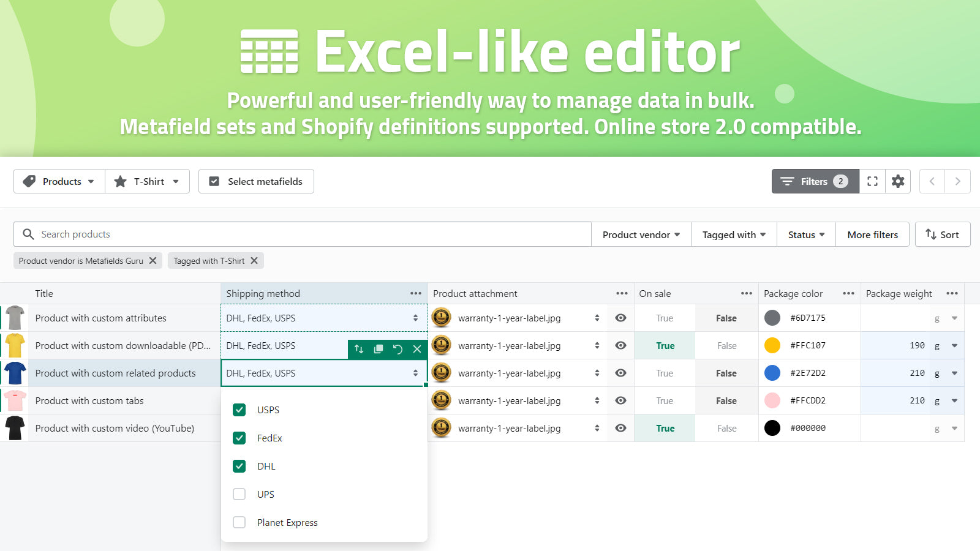
Task: Copy cell value using the duplicate icon
Action: [378, 349]
